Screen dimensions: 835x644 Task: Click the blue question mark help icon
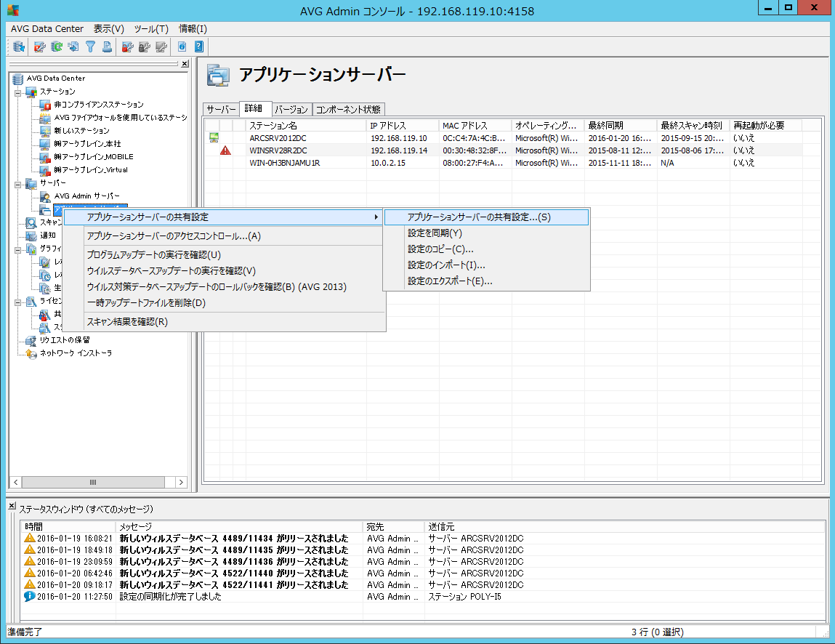(198, 47)
